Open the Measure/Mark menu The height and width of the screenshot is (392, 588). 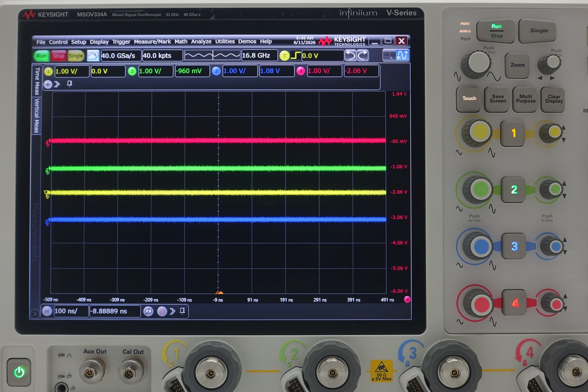coord(152,42)
